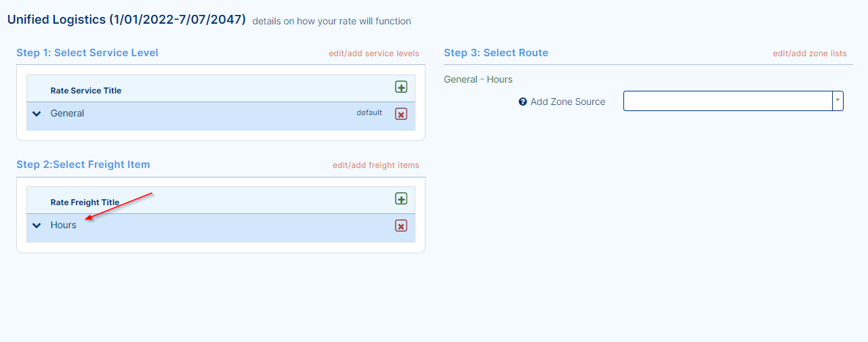Click the General - Hours route label
The height and width of the screenshot is (342, 868).
coord(478,79)
